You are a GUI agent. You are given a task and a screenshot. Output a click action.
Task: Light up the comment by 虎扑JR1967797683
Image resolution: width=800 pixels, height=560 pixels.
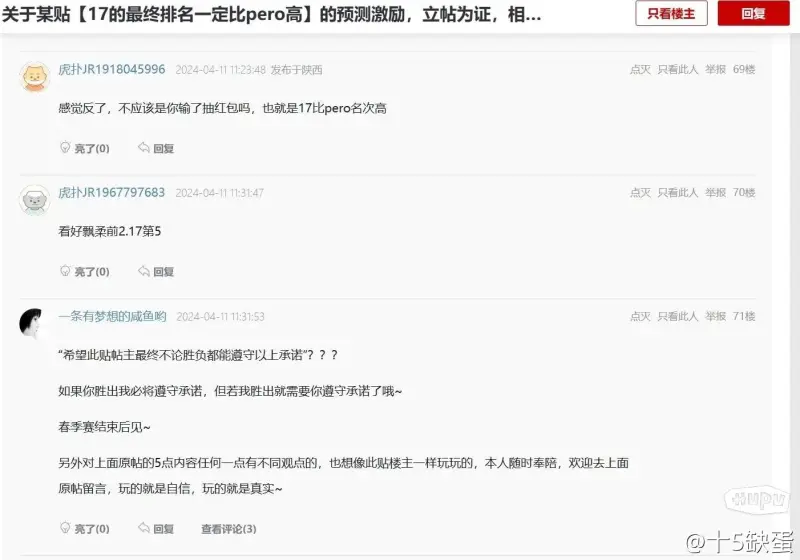point(85,271)
